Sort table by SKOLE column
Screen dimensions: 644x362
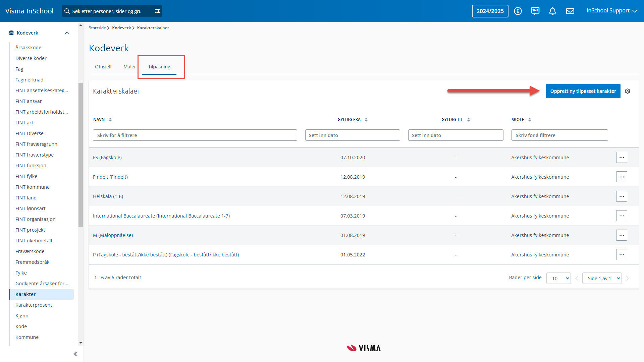click(530, 120)
